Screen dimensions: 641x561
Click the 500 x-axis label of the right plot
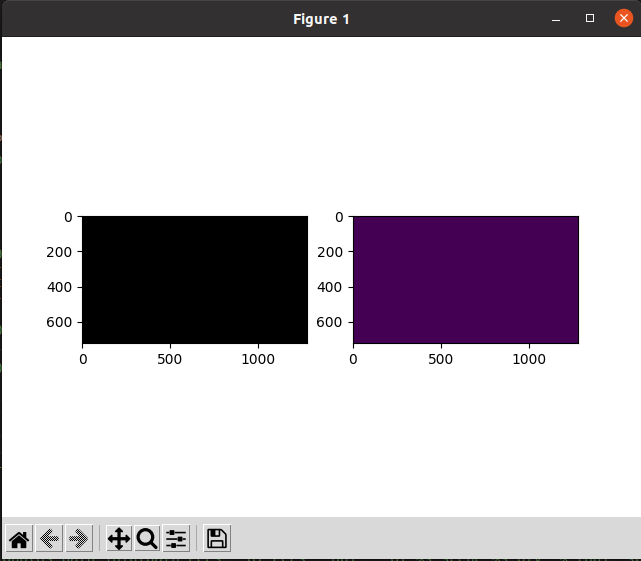(441, 359)
